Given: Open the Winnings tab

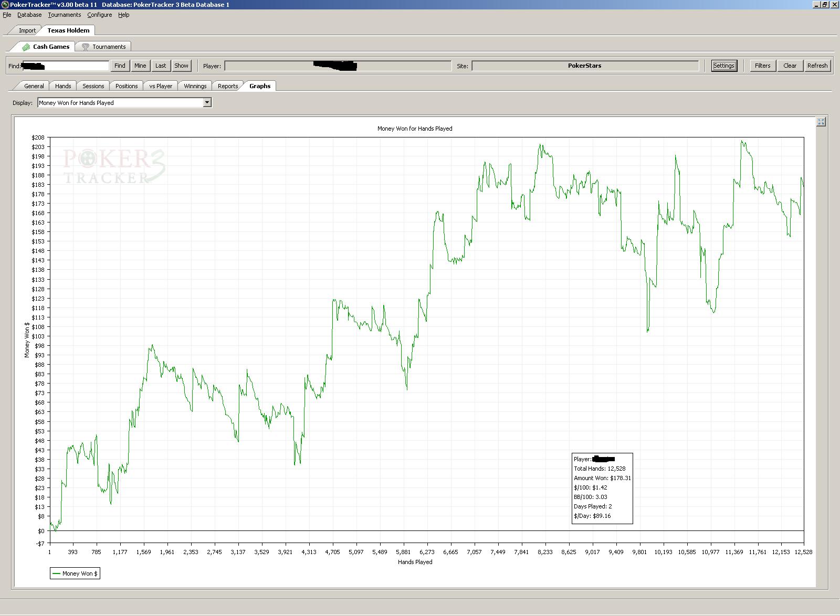Looking at the screenshot, I should (195, 86).
